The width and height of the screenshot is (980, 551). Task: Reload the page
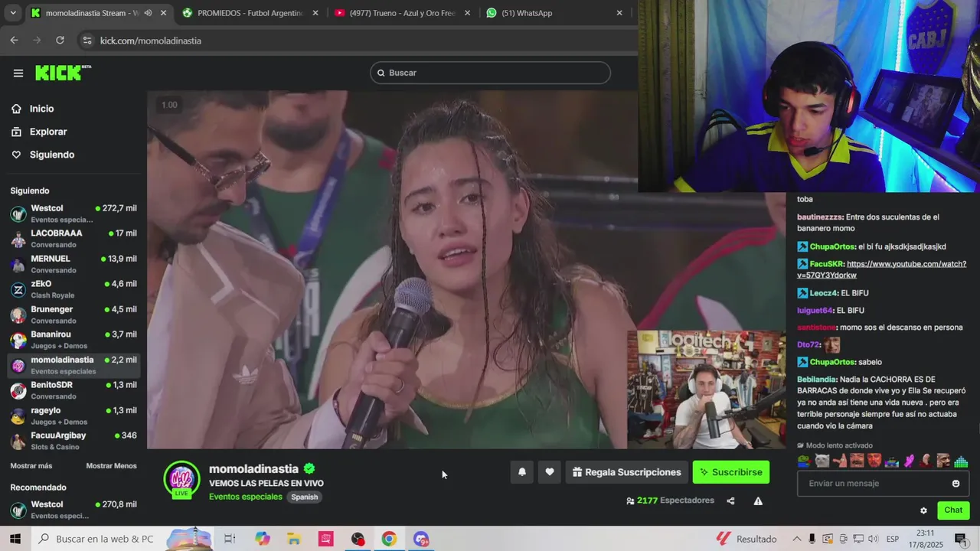point(60,41)
